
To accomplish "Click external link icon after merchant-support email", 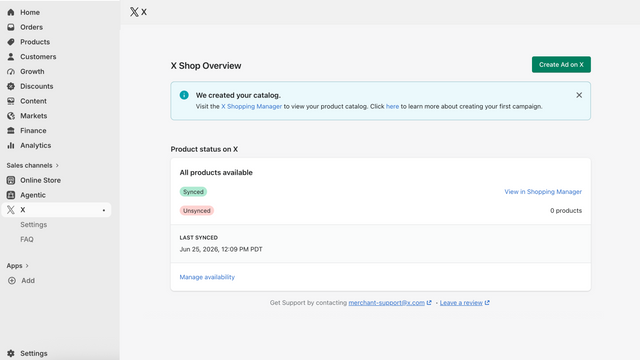I will 429,302.
